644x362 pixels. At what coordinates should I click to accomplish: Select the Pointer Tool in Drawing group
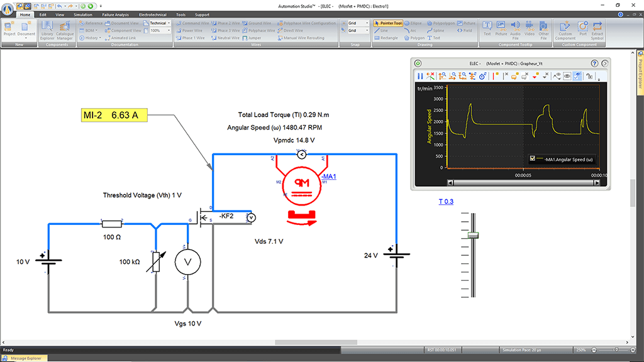(387, 23)
